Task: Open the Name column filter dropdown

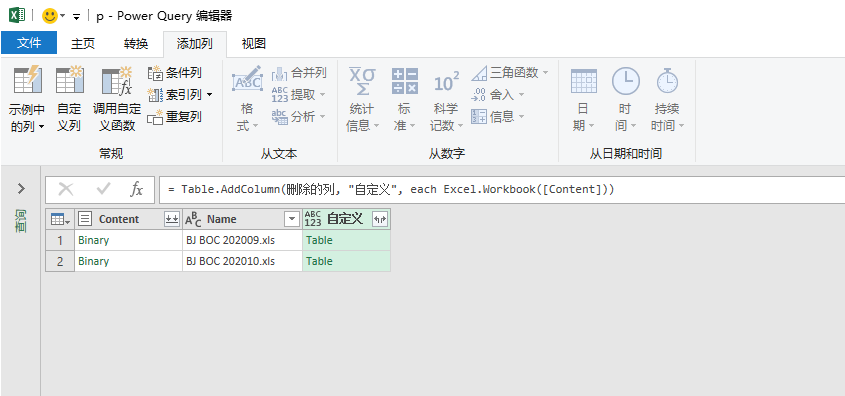Action: [x=292, y=219]
